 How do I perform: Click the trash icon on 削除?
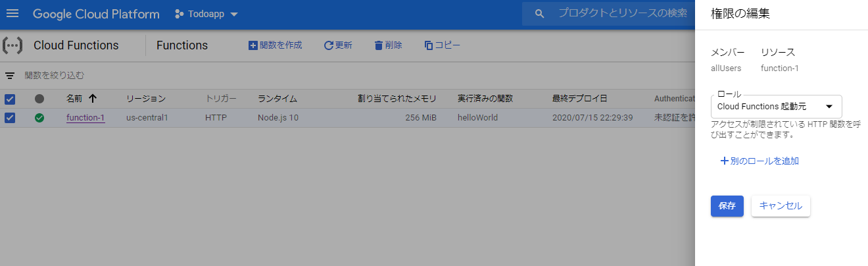[x=378, y=45]
